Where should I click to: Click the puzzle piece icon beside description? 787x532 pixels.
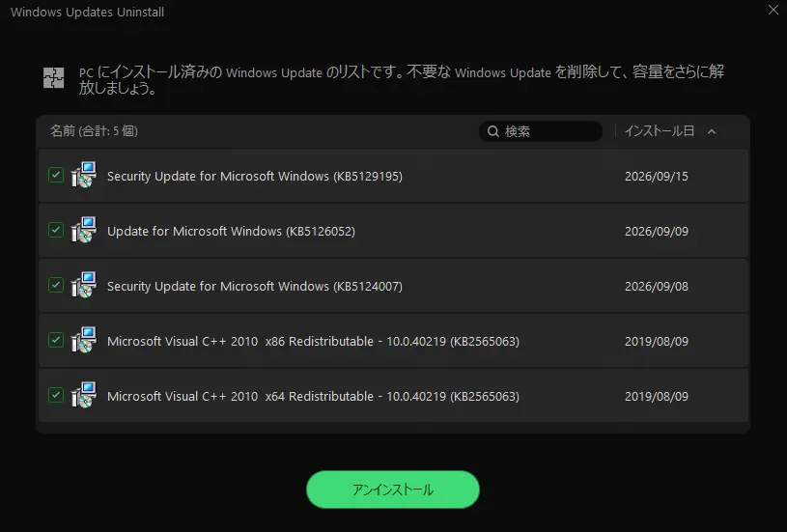(x=54, y=78)
